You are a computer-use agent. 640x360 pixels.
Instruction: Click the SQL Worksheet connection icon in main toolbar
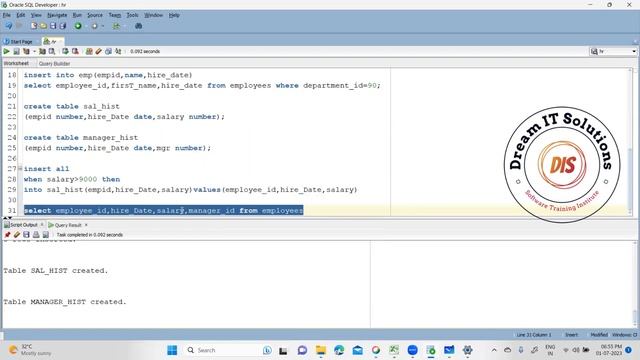[x=116, y=26]
